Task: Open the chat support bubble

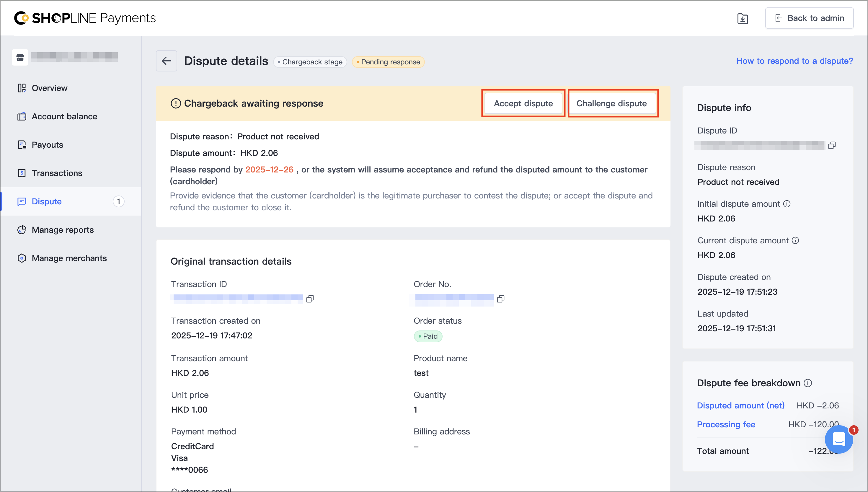Action: pos(838,439)
